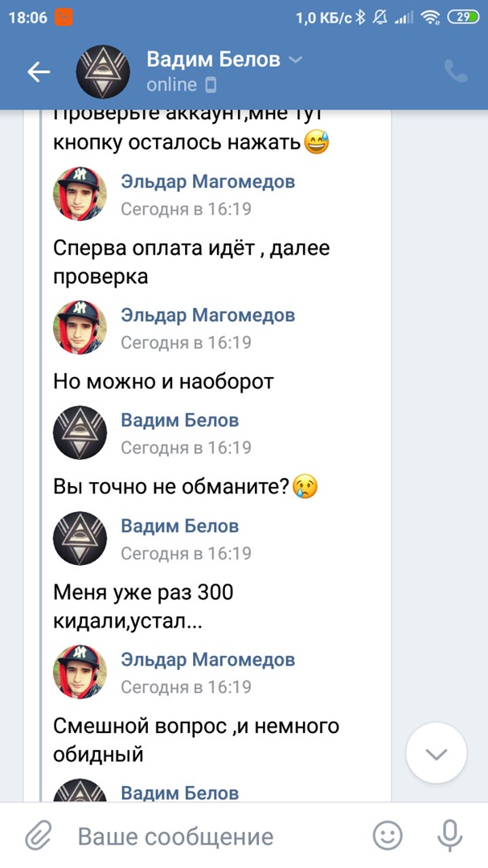This screenshot has width=488, height=868.
Task: Tap the battery indicator in status bar
Action: click(463, 17)
